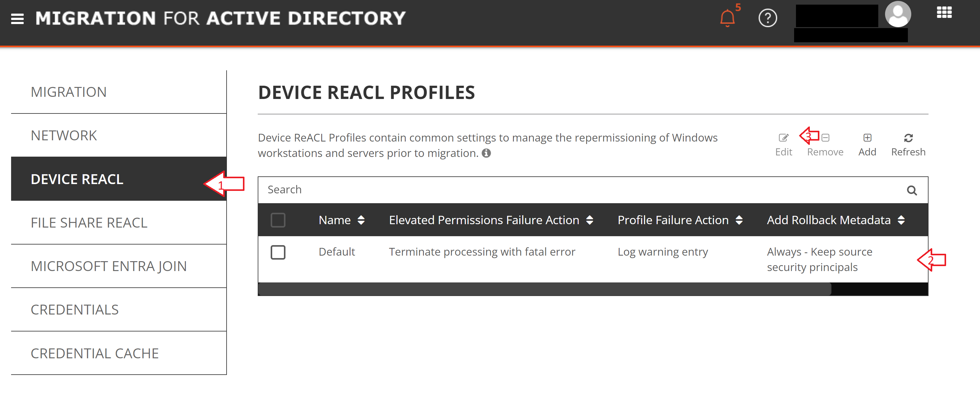Open the CREDENTIALS section

(x=75, y=309)
